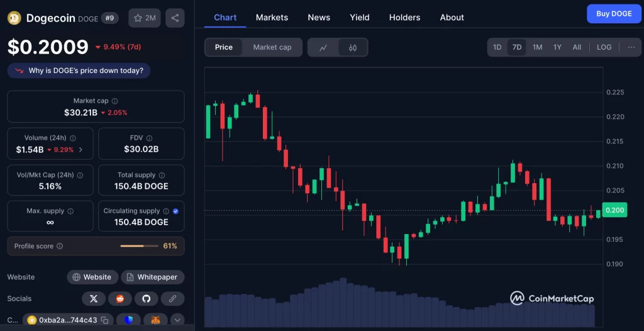644x331 pixels.
Task: Click the #9 rank badge
Action: pos(110,18)
